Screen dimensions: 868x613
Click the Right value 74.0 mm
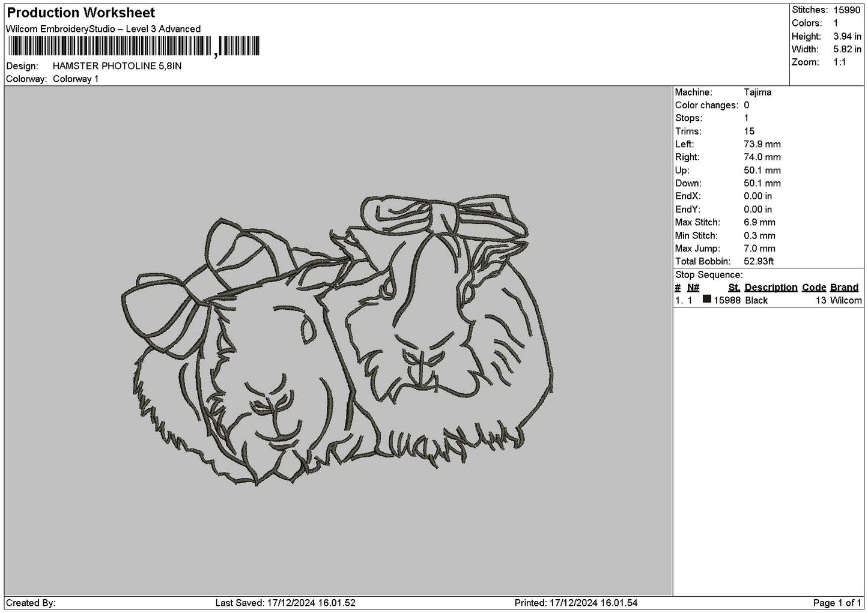pyautogui.click(x=762, y=157)
